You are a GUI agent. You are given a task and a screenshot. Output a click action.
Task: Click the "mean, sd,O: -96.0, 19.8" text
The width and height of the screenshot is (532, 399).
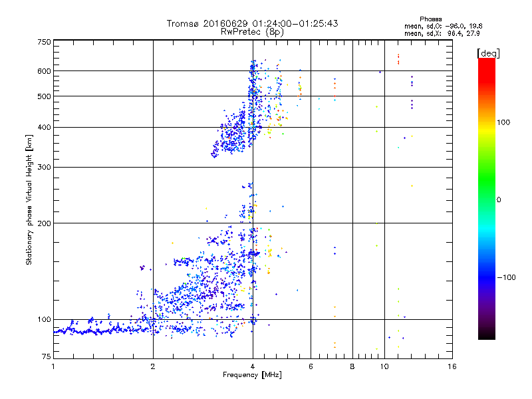click(x=443, y=26)
